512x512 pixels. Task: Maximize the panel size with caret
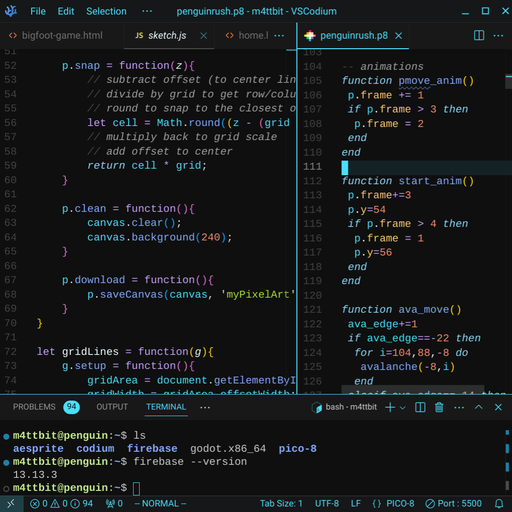click(x=479, y=407)
